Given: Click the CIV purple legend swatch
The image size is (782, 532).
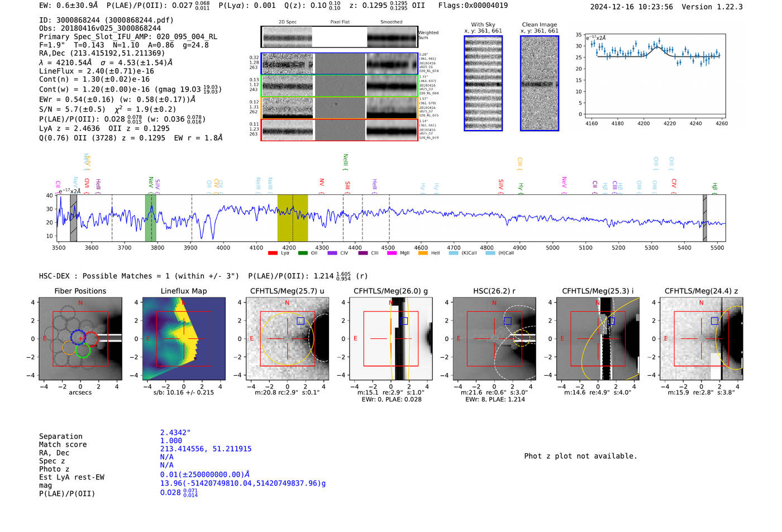Looking at the screenshot, I should pos(332,253).
